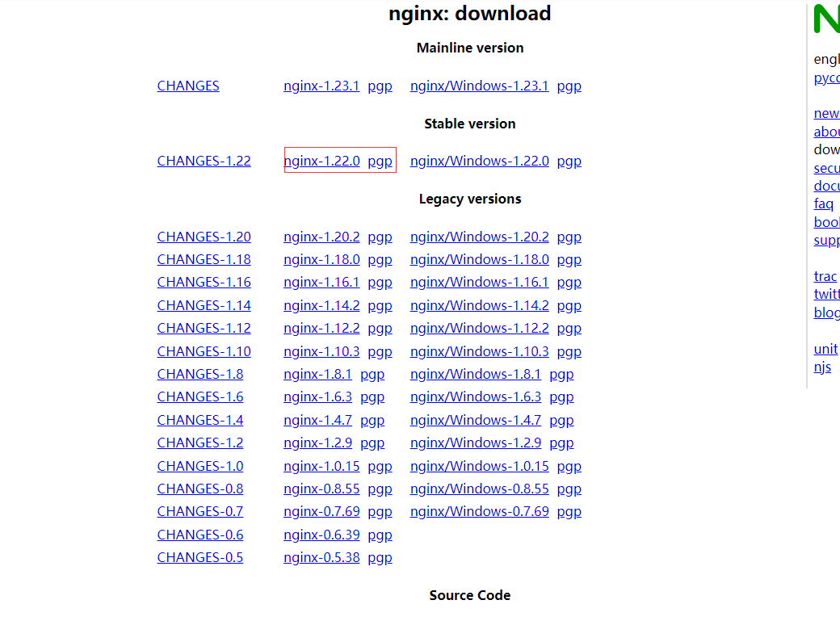
Task: Open the CHANGES-1.0 changelog
Action: pos(199,467)
